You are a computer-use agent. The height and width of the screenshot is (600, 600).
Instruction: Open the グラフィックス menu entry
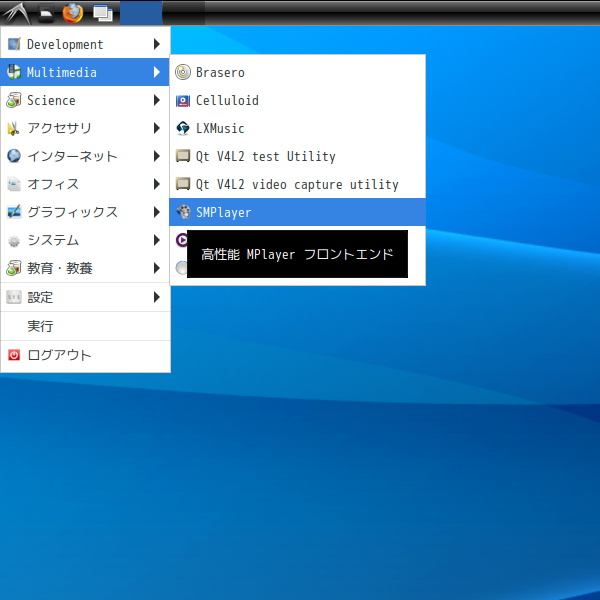click(x=85, y=212)
